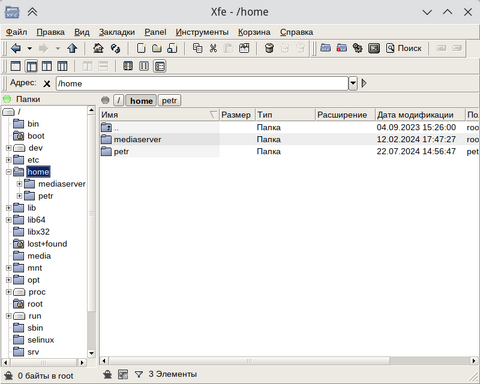The height and width of the screenshot is (384, 480).
Task: Copy selected files using the toolbar icon
Action: [x=198, y=49]
